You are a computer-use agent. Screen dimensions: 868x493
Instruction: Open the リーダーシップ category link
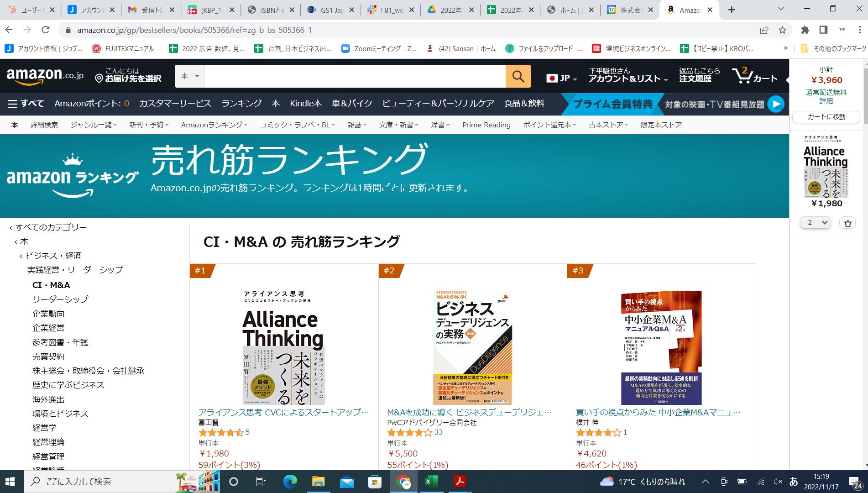pos(60,299)
